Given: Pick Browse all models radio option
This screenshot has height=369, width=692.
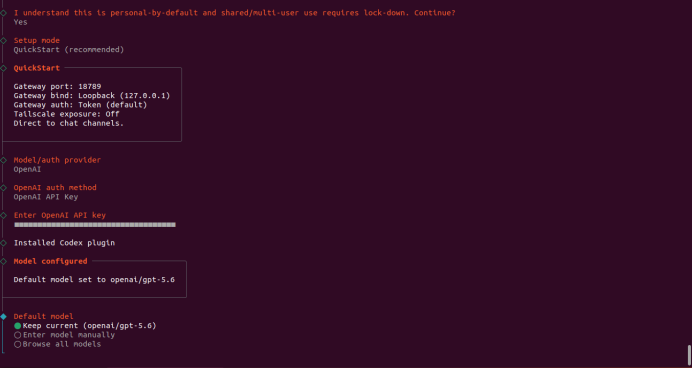Looking at the screenshot, I should point(57,344).
